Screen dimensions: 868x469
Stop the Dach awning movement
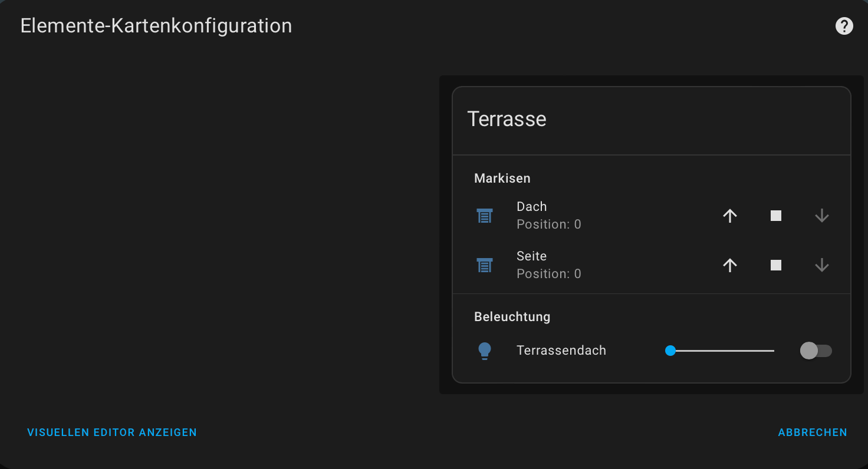coord(776,216)
